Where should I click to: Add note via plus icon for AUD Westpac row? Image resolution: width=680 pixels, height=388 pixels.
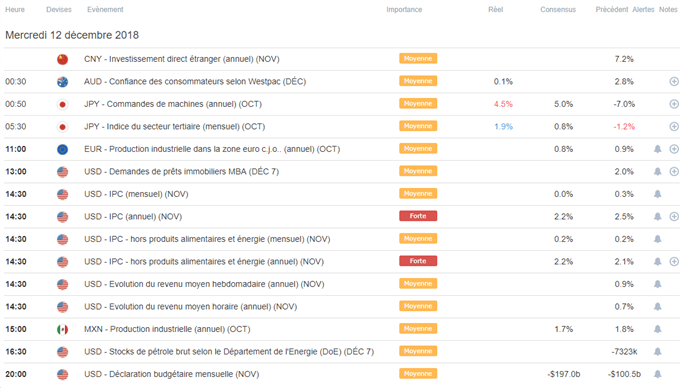coord(674,82)
